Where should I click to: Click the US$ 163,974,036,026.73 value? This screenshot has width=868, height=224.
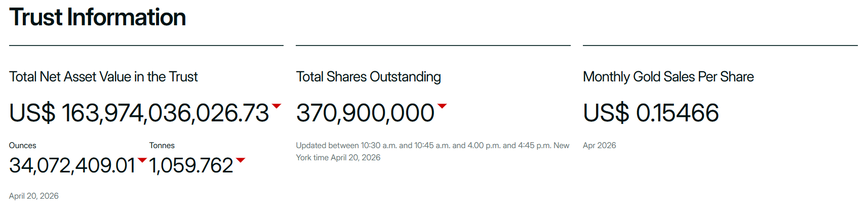[139, 113]
